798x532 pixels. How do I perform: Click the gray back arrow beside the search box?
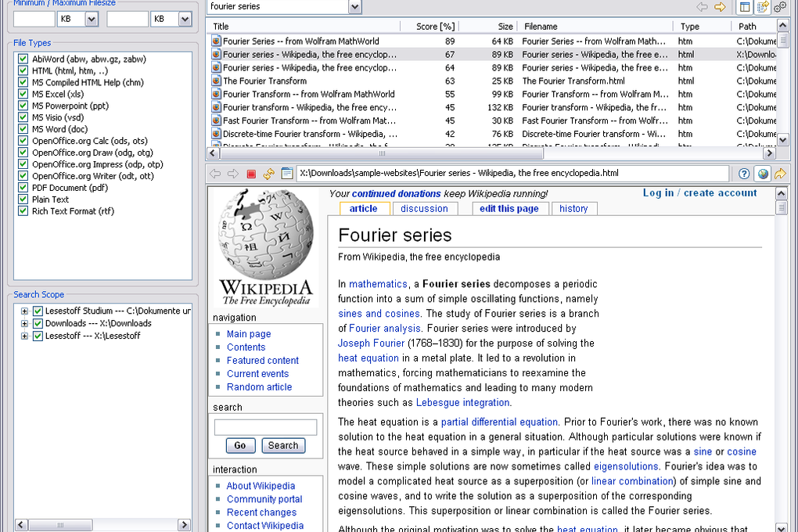pos(703,6)
